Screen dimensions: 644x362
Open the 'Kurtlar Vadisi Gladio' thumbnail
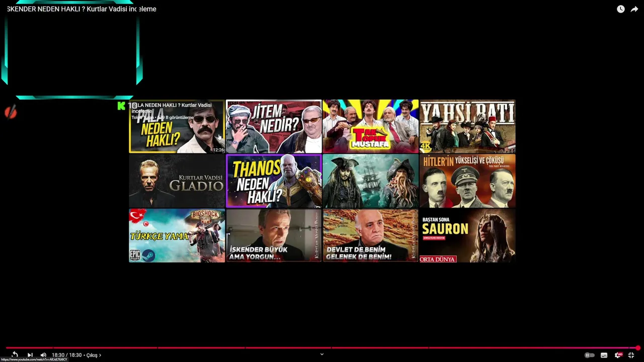click(x=177, y=181)
